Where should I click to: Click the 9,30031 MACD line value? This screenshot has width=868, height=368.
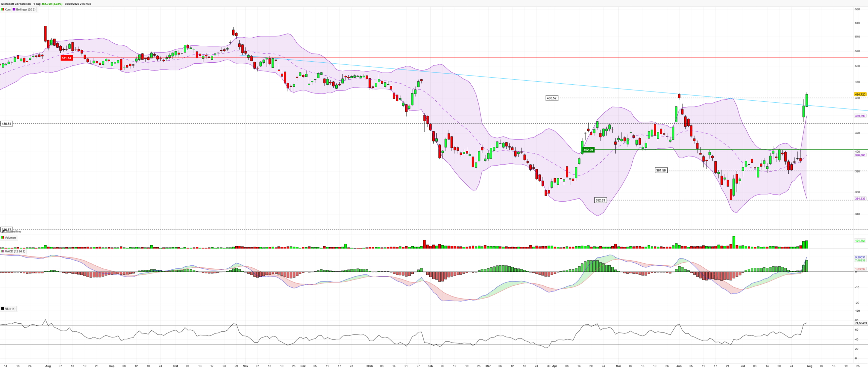pos(860,257)
